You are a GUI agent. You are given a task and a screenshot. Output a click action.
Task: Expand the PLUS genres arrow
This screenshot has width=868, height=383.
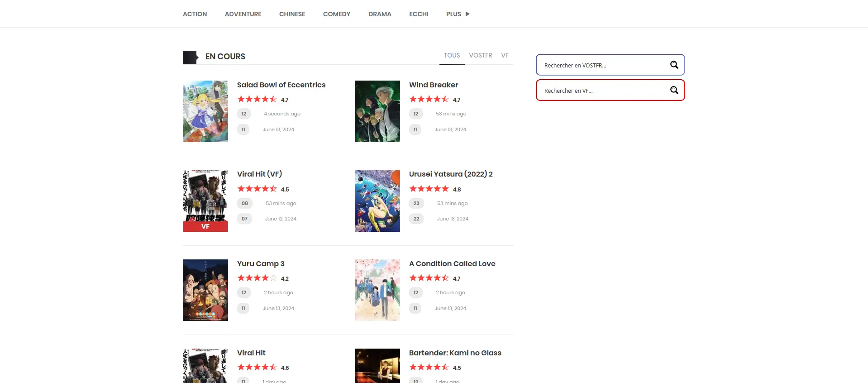pos(467,14)
